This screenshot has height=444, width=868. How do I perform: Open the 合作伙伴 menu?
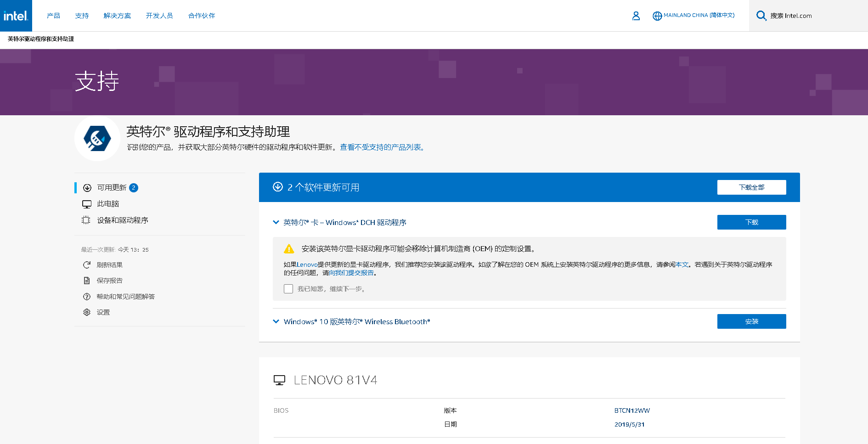pyautogui.click(x=202, y=16)
